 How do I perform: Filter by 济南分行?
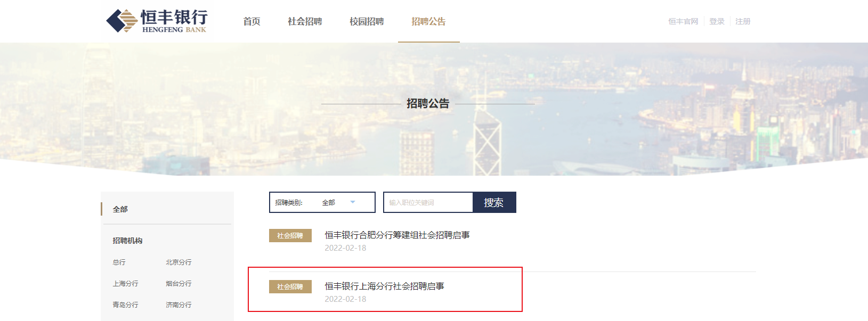point(179,304)
